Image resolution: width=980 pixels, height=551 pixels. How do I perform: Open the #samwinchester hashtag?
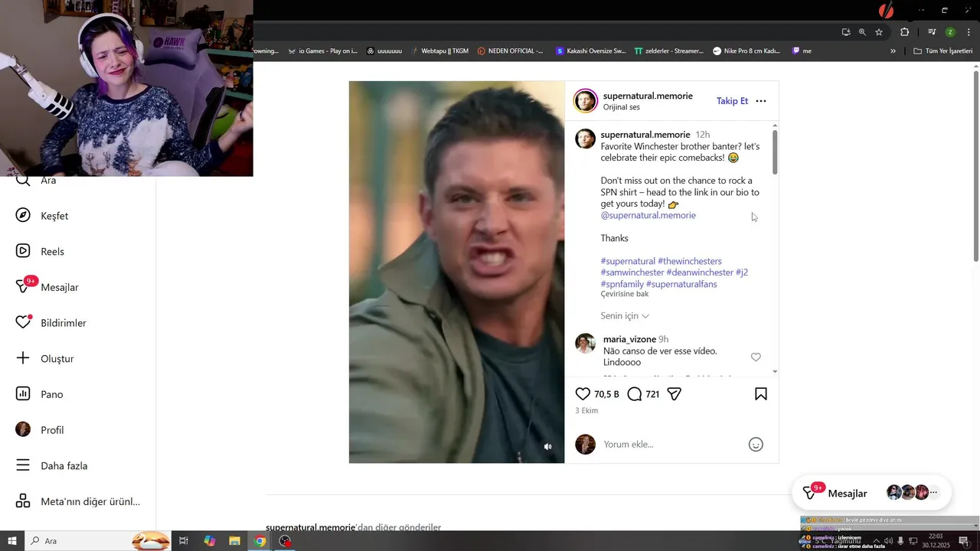(632, 272)
